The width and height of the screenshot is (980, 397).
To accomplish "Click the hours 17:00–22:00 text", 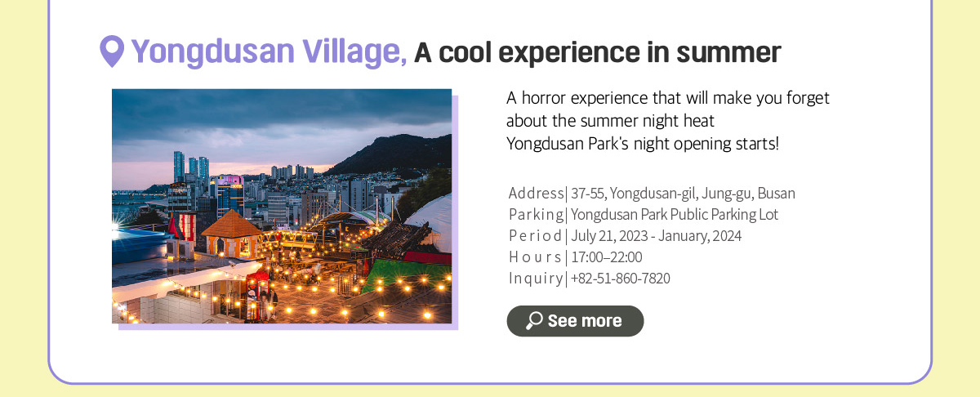I will coord(606,257).
